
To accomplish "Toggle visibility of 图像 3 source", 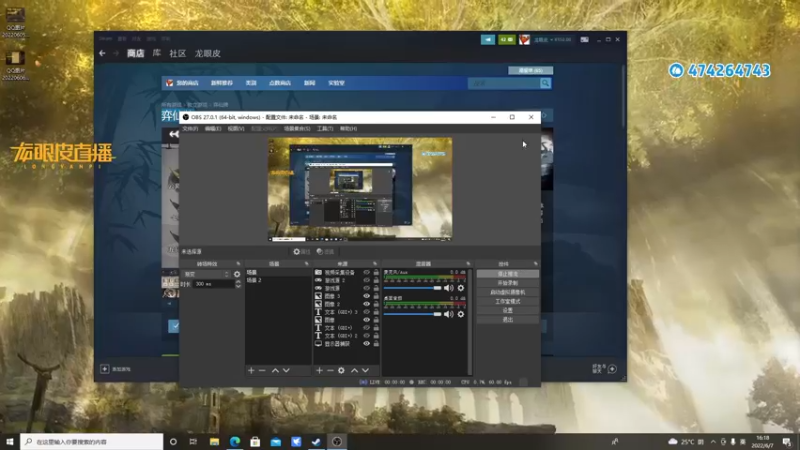I will point(366,296).
